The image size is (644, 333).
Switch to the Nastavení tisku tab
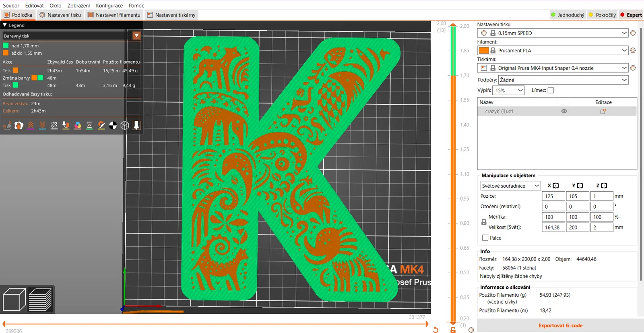(60, 15)
